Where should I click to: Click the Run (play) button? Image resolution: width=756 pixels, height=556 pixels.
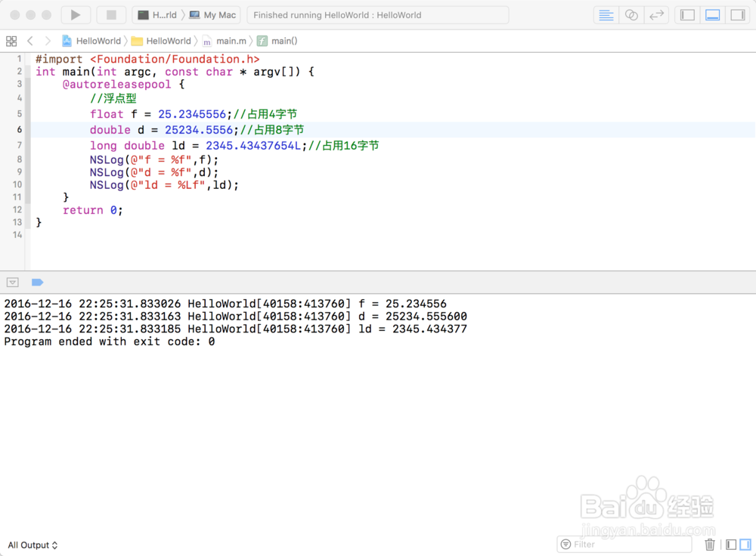tap(76, 15)
